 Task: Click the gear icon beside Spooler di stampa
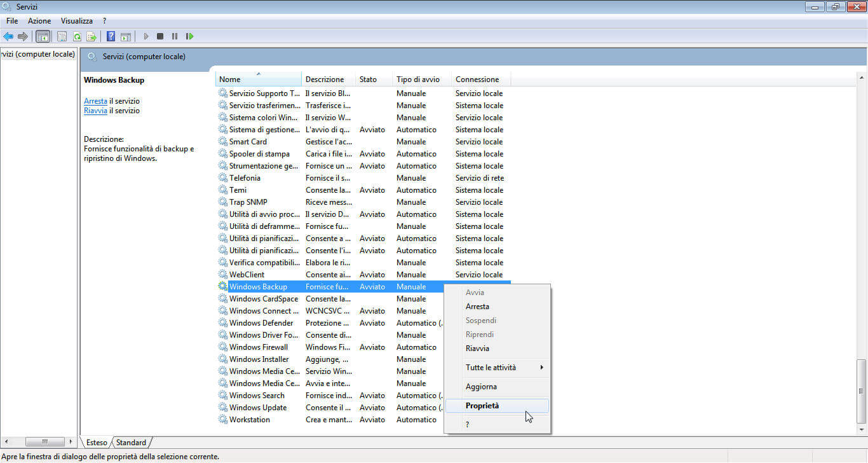point(223,154)
